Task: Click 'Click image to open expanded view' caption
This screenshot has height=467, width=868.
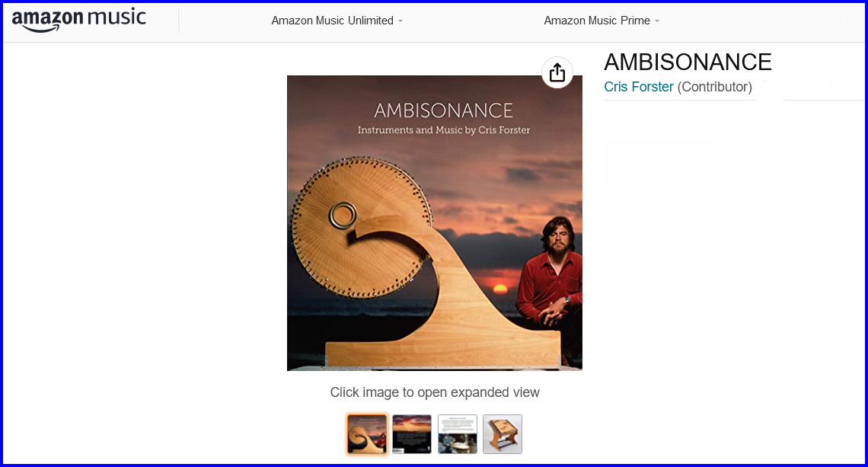Action: (x=435, y=392)
